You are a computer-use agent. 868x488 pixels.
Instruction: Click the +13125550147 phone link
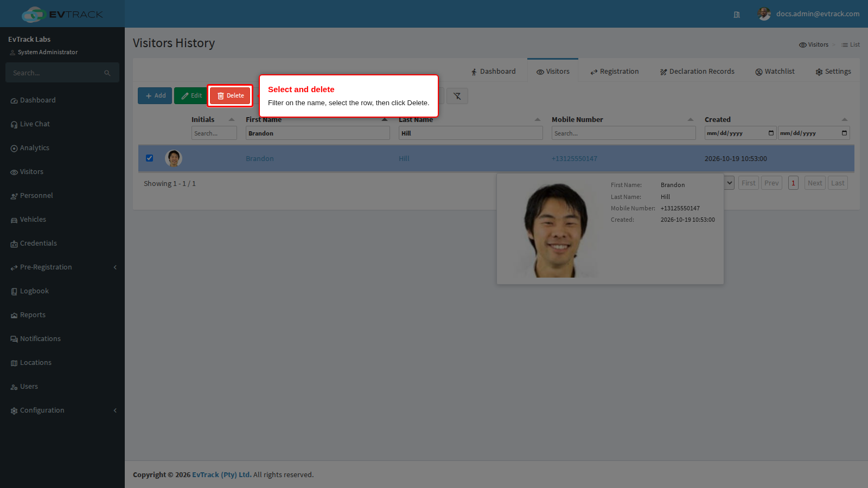click(x=574, y=159)
